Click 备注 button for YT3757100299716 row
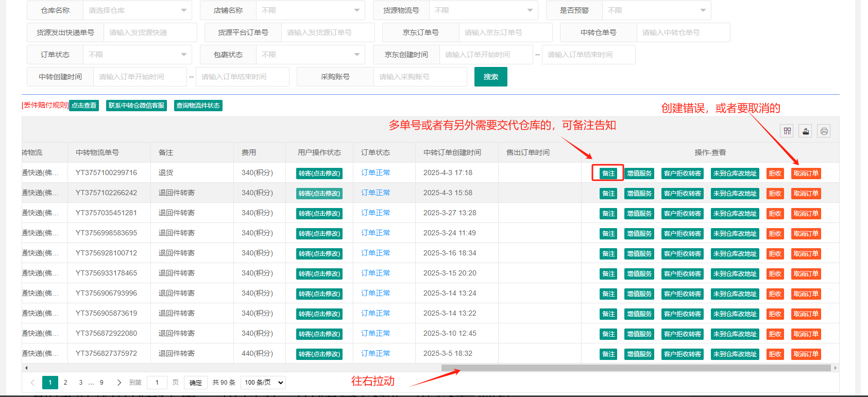This screenshot has width=868, height=397. coord(608,174)
